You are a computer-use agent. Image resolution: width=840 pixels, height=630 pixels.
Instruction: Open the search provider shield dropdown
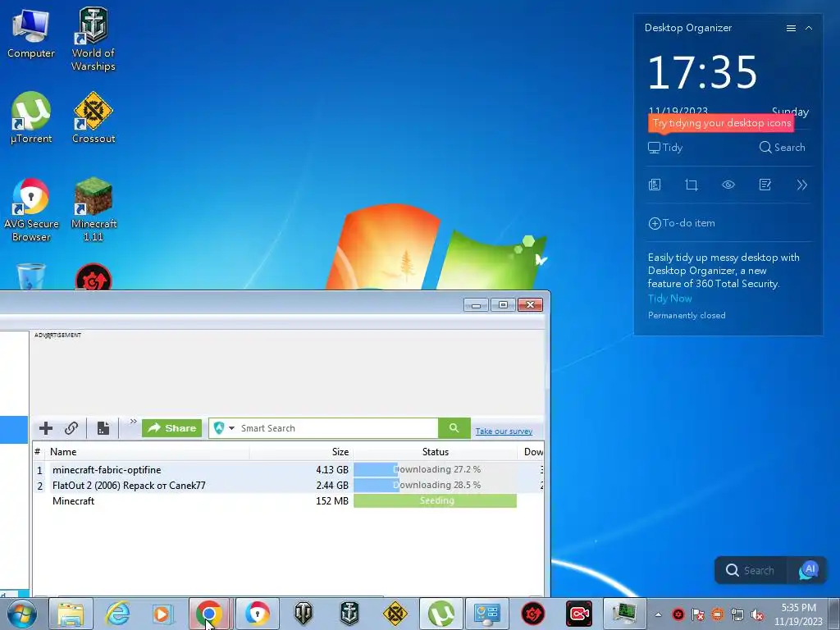tap(224, 428)
